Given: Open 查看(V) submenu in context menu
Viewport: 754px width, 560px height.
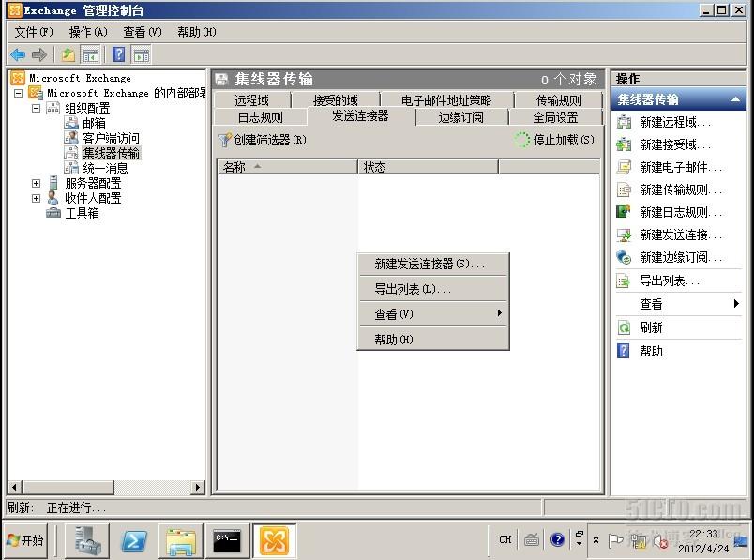Looking at the screenshot, I should point(433,314).
